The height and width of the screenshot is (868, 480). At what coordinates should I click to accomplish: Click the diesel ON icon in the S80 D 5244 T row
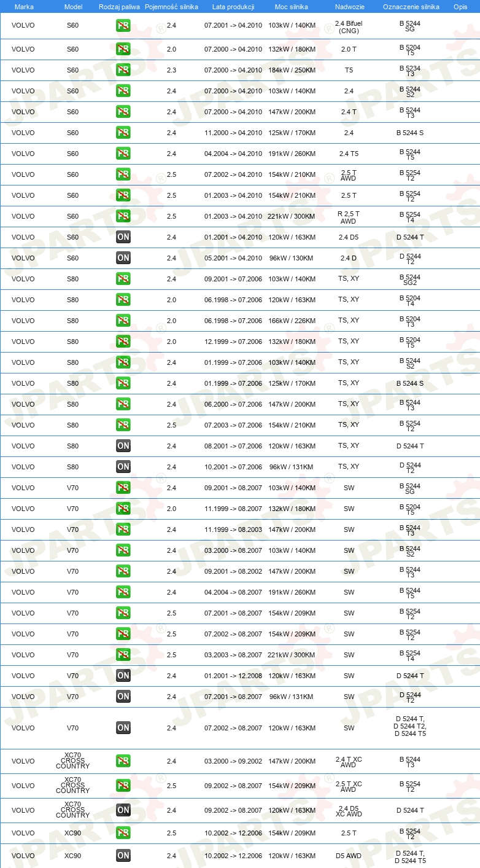(x=123, y=446)
